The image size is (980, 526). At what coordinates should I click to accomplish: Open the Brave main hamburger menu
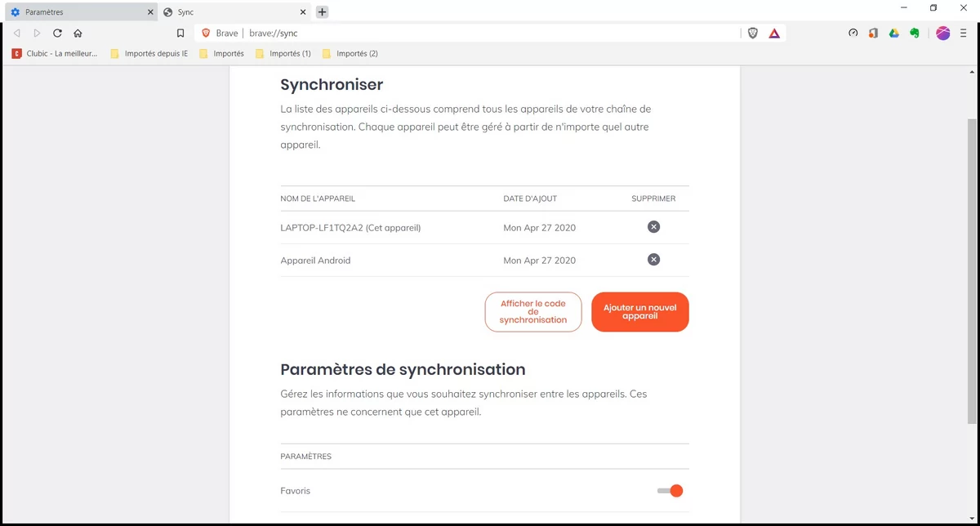coord(964,33)
